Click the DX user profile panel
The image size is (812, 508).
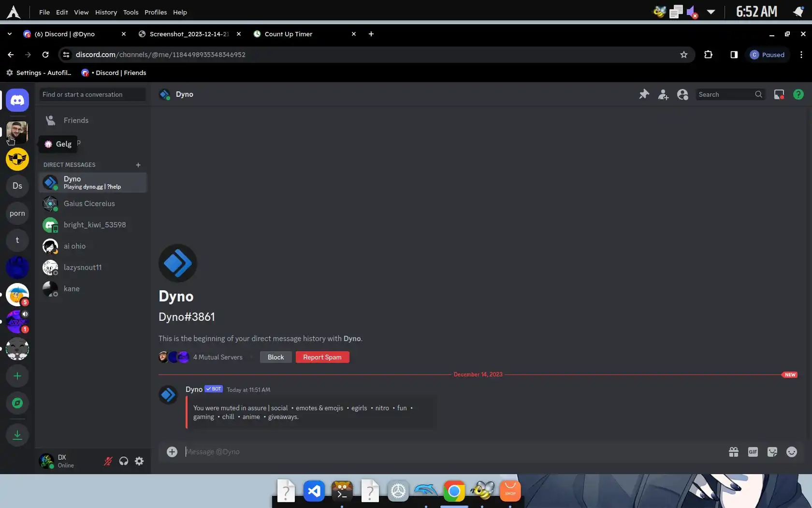click(68, 461)
